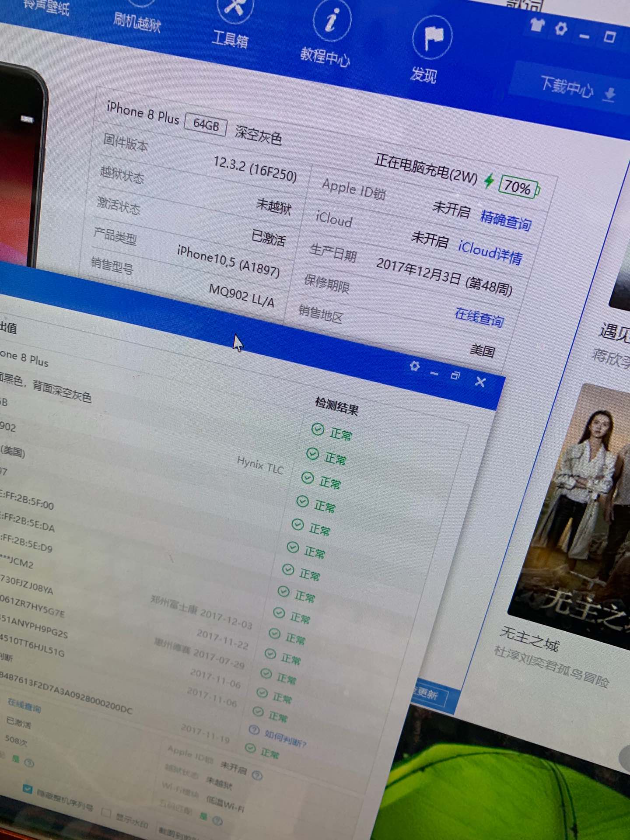
Task: Click download arrow icon beside 下载中心
Action: tap(609, 94)
